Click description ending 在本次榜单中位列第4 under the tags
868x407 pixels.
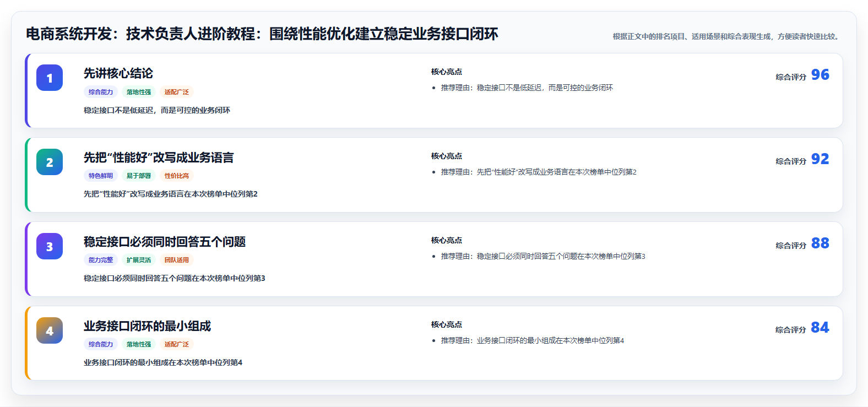click(163, 362)
